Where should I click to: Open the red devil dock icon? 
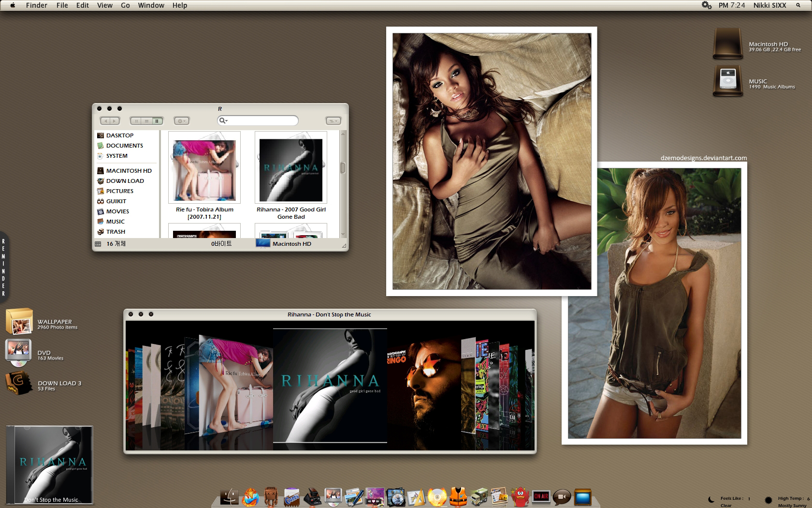click(x=520, y=497)
